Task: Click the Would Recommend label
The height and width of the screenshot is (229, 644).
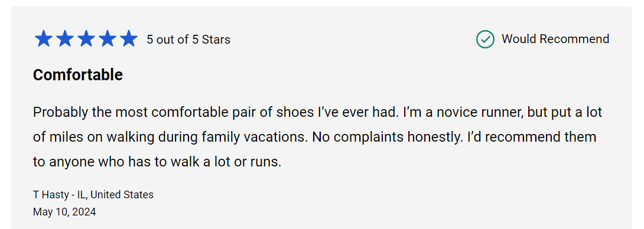Action: (555, 39)
